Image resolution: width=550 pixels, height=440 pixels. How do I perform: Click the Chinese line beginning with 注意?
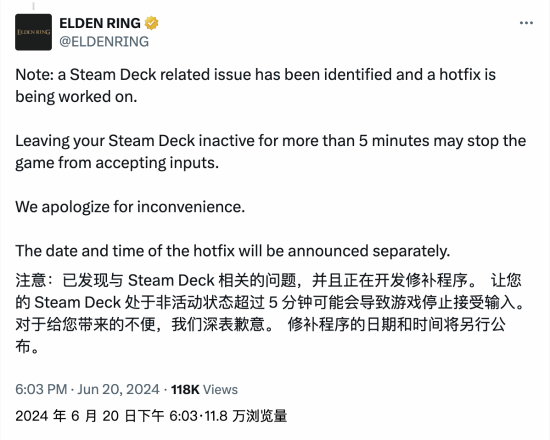coord(268,280)
